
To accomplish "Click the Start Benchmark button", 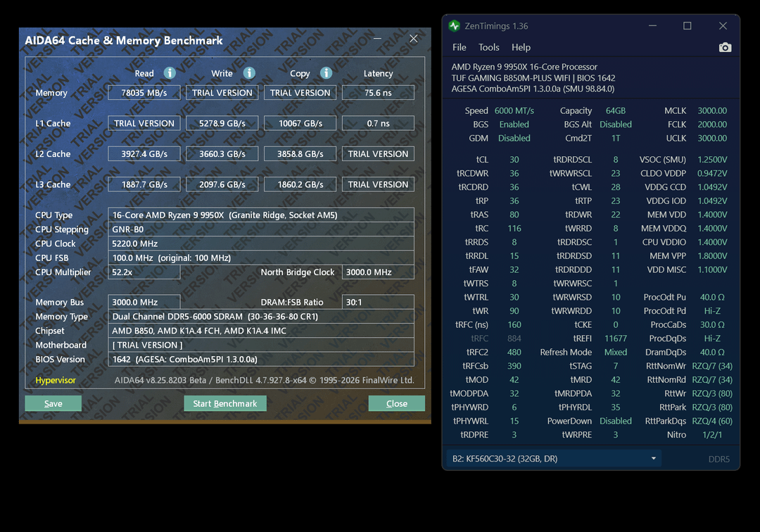I will pos(225,403).
